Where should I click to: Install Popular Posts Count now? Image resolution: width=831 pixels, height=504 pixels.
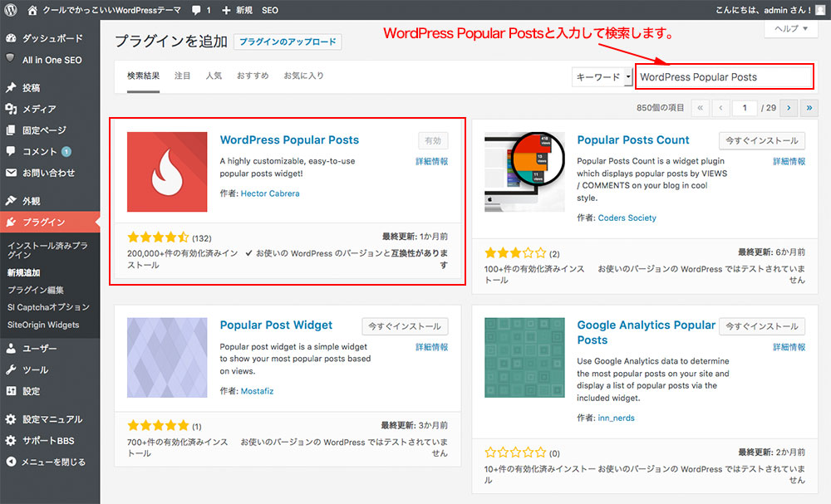(x=762, y=141)
